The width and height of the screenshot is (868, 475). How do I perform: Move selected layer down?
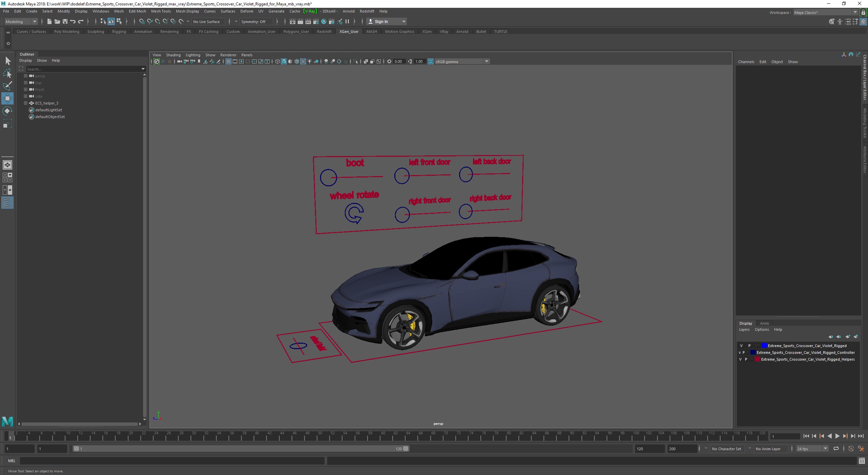click(x=839, y=337)
